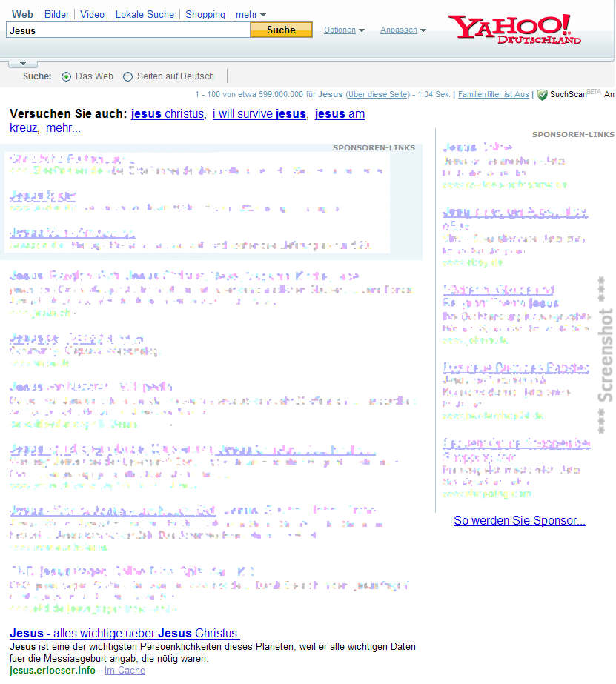Collapse the search options panel arrow

(23, 64)
